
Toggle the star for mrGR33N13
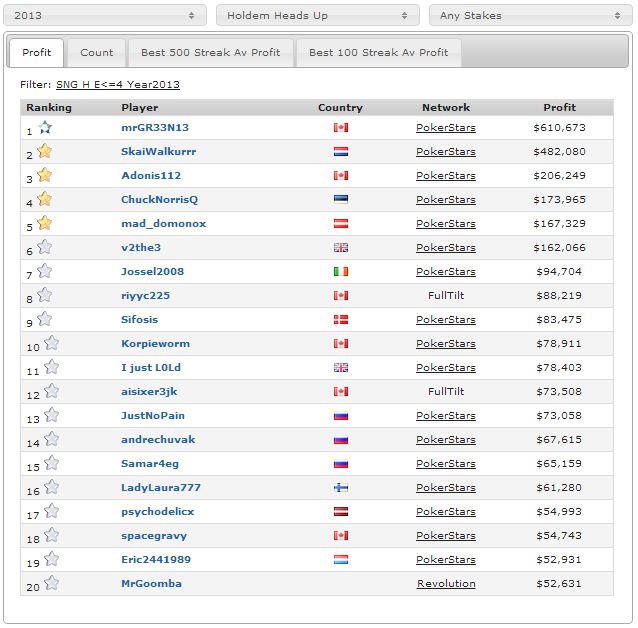(45, 127)
